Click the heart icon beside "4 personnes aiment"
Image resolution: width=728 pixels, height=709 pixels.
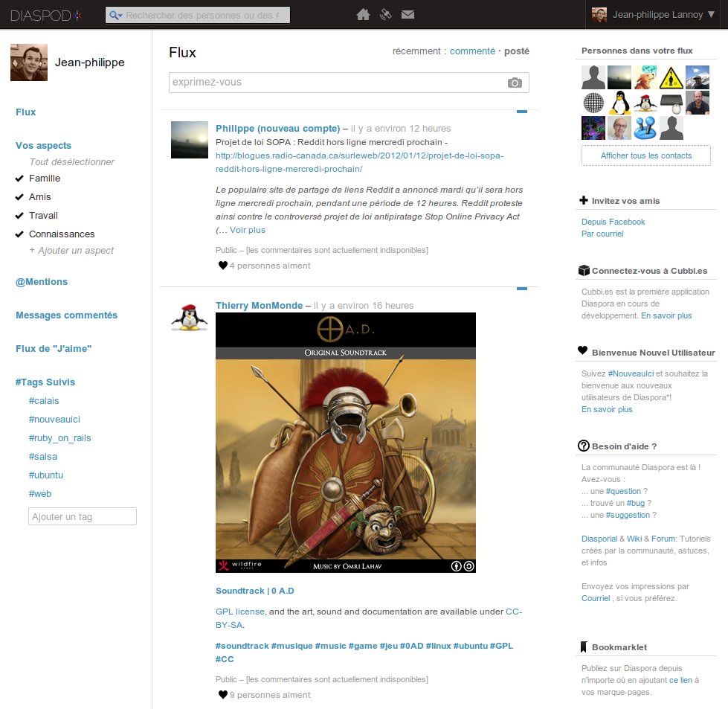[x=223, y=266]
